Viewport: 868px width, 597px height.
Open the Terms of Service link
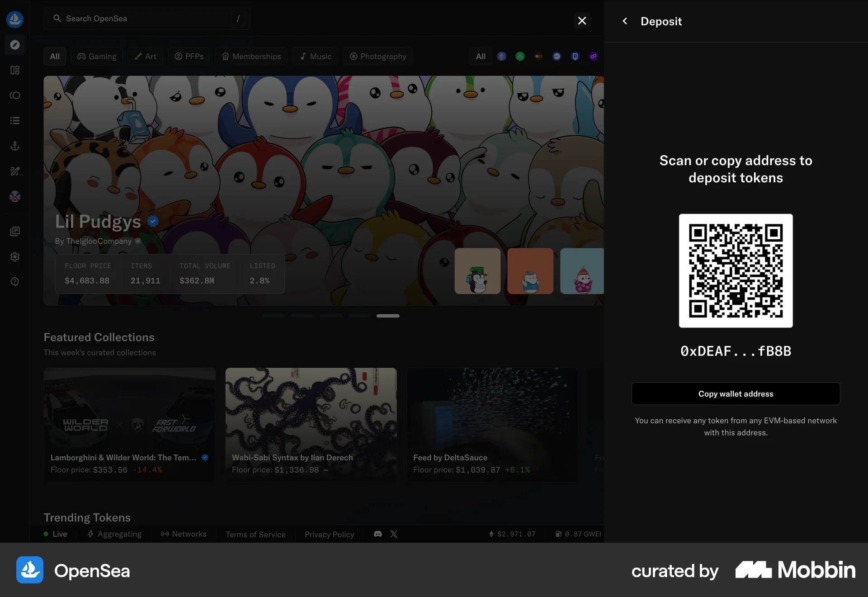tap(255, 534)
